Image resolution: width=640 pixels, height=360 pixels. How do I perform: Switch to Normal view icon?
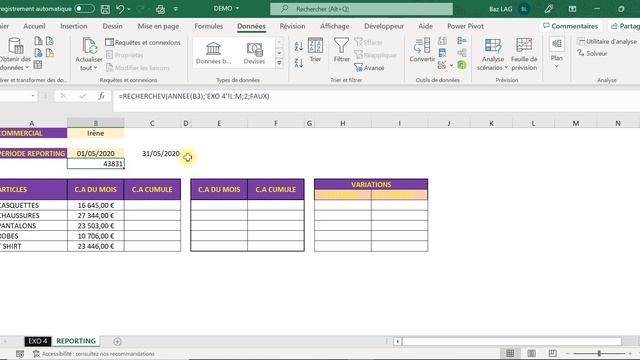(x=510, y=353)
